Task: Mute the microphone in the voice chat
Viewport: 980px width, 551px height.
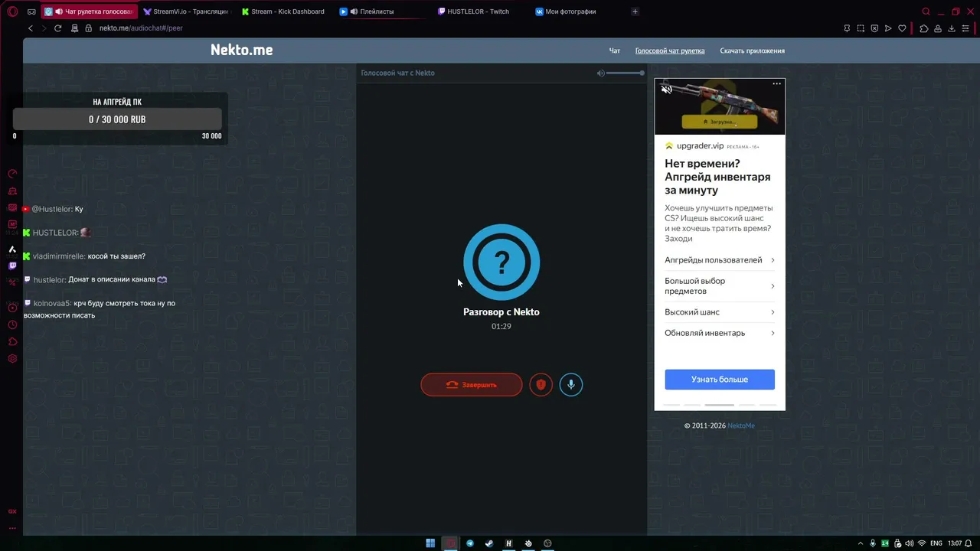Action: point(570,384)
